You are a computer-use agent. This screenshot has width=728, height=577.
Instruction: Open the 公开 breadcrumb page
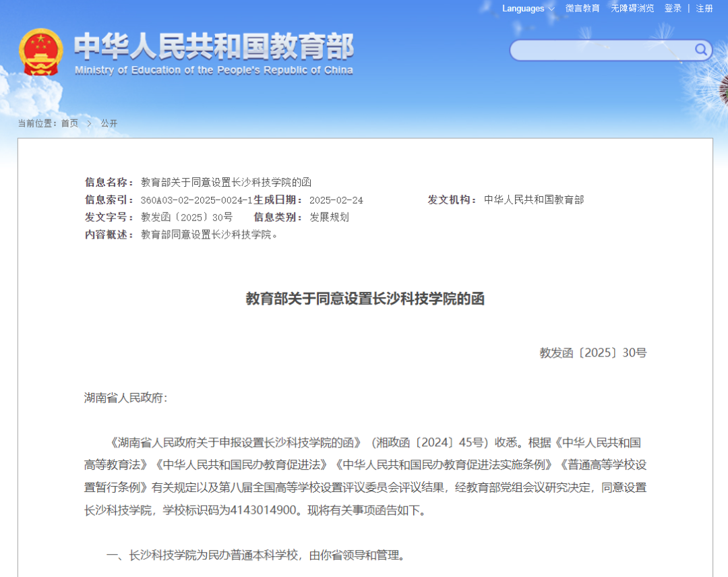[108, 123]
